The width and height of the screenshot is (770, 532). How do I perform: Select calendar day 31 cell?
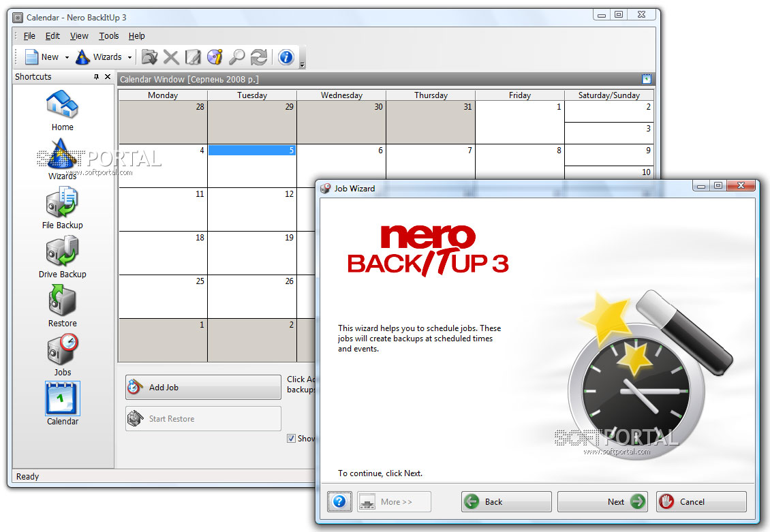tap(431, 122)
